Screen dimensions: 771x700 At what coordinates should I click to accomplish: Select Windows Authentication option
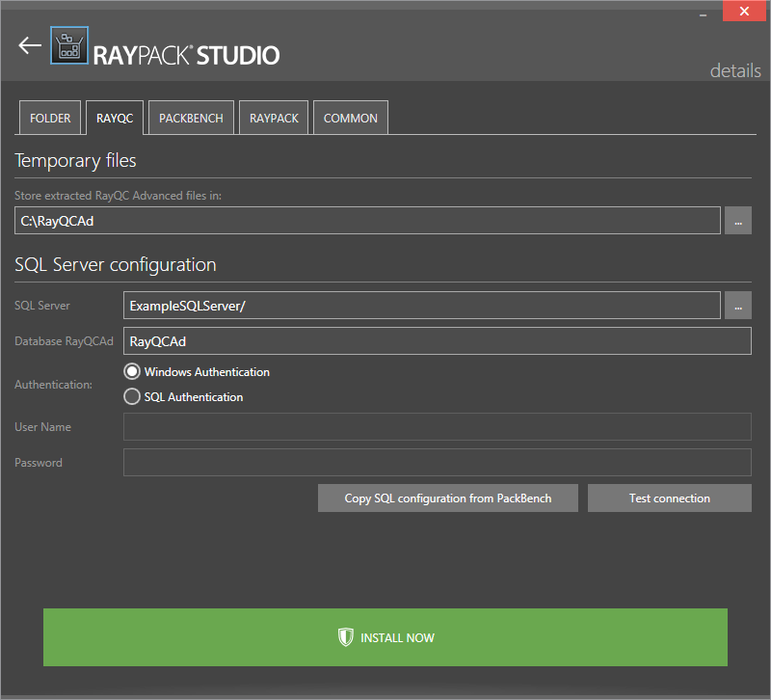click(133, 372)
